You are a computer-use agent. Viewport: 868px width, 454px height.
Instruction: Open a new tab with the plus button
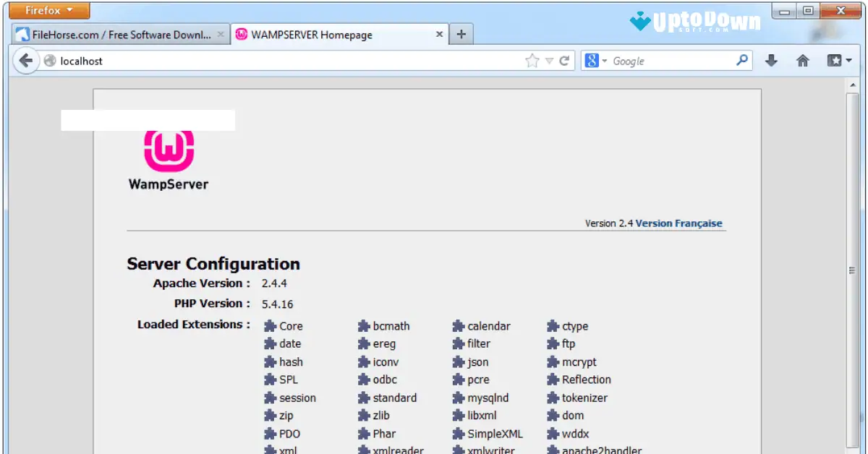[x=461, y=33]
